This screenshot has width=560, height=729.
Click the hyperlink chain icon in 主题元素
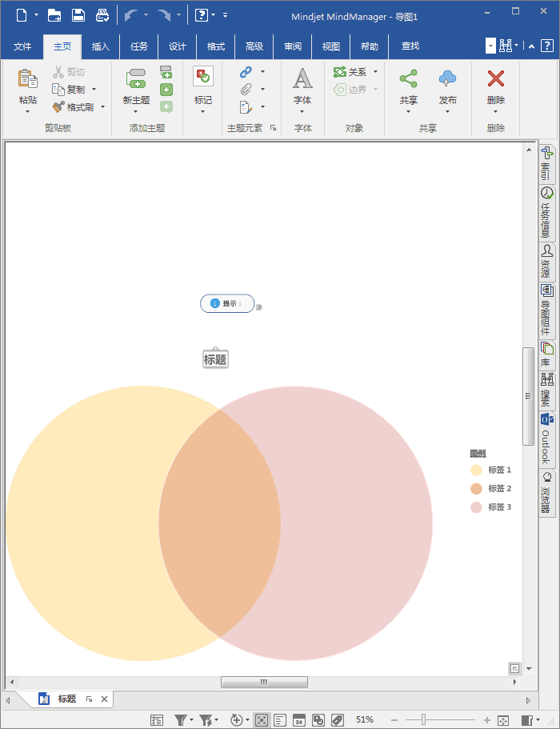pos(246,72)
